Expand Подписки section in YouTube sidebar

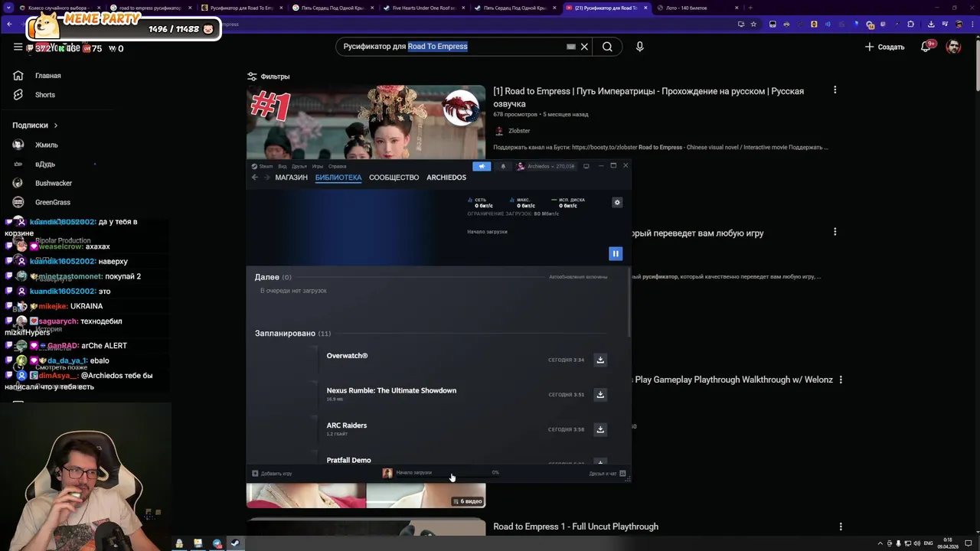pos(34,126)
